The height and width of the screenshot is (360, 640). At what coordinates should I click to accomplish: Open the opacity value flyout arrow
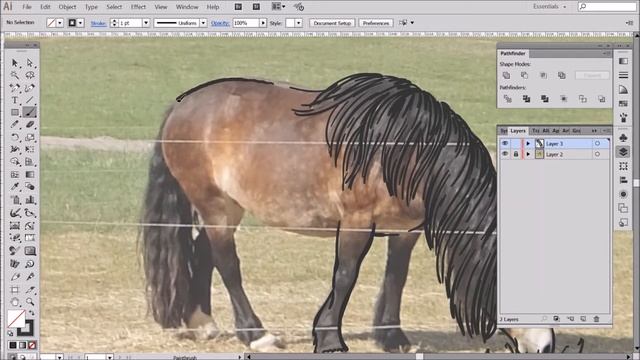pos(263,23)
